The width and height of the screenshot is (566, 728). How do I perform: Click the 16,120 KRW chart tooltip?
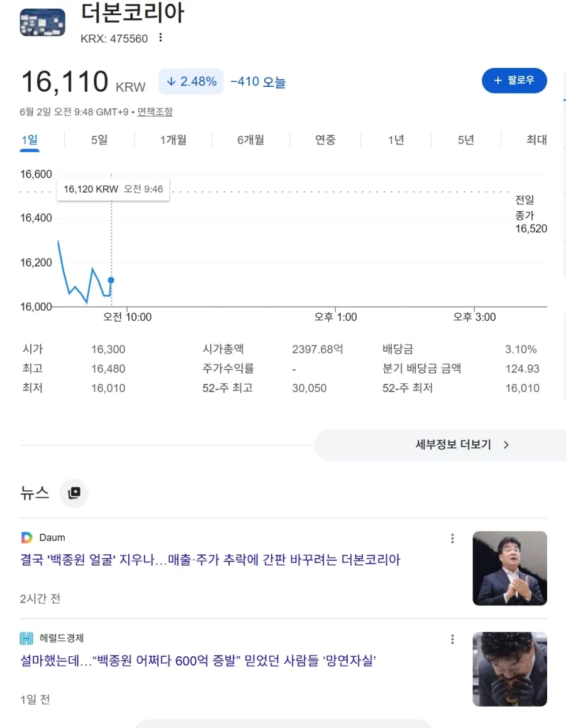tap(113, 189)
